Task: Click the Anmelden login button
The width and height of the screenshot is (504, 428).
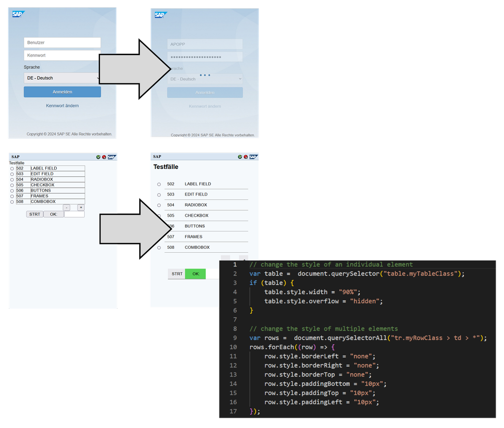Action: pyautogui.click(x=62, y=92)
